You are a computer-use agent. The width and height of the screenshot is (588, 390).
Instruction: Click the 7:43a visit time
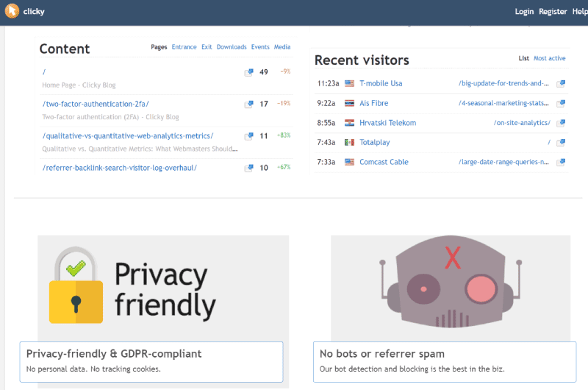click(326, 142)
